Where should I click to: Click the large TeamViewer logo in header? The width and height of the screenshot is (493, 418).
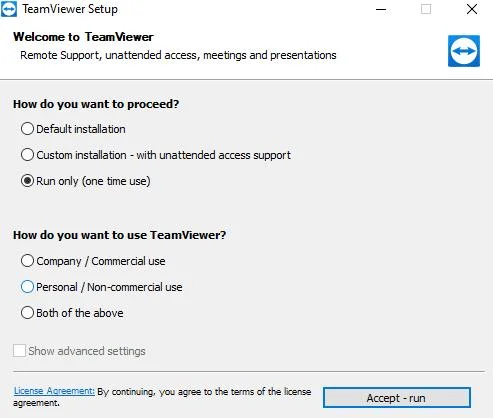[464, 51]
